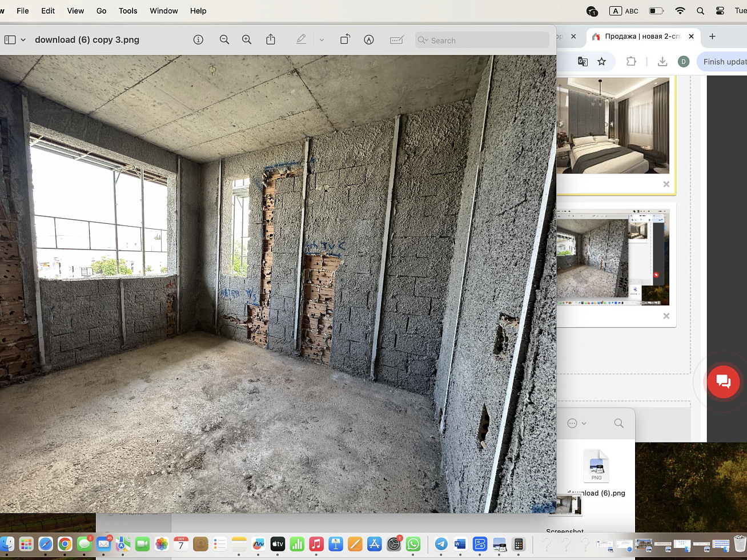Viewport: 747px width, 560px height.
Task: Toggle Control Center in the menu bar
Action: point(720,11)
